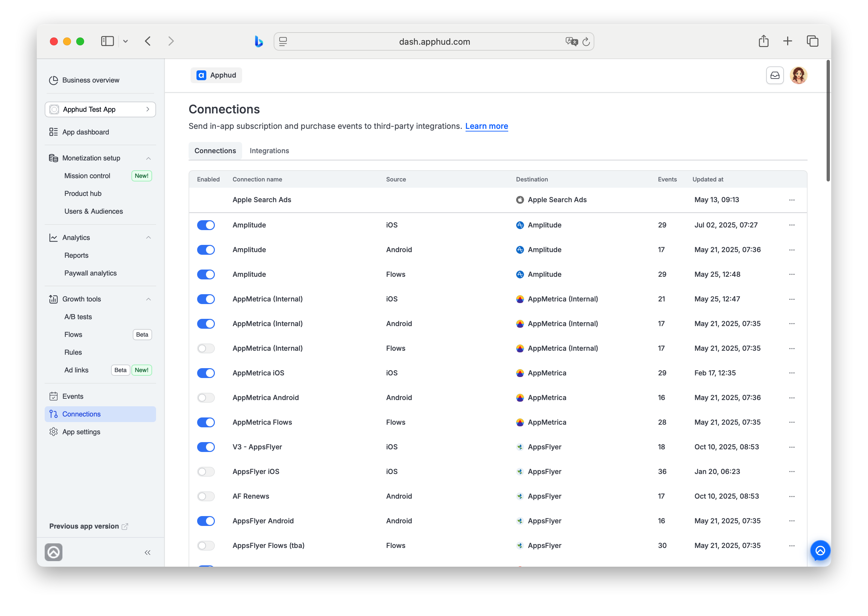The height and width of the screenshot is (616, 868).
Task: Select Connections in the sidebar
Action: tap(100, 414)
